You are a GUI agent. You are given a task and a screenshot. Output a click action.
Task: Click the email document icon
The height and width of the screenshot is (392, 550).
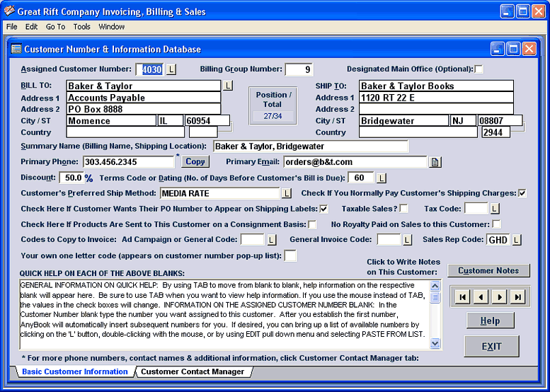(x=435, y=162)
